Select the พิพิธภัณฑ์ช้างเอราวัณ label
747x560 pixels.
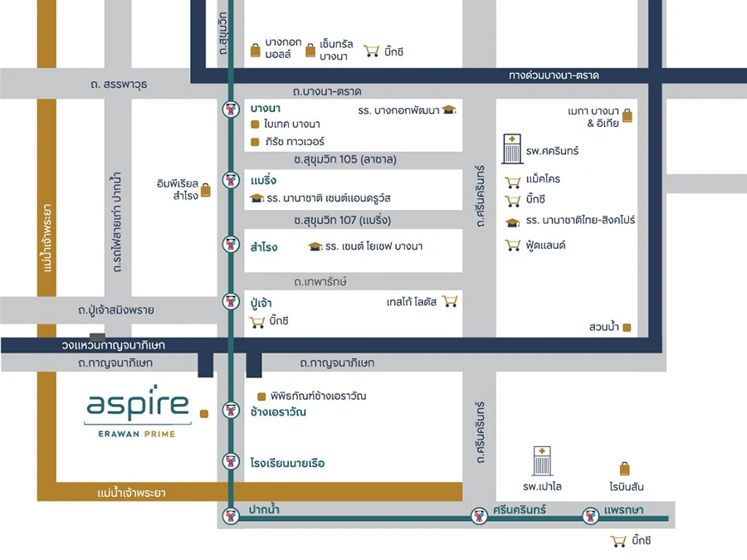pos(318,397)
